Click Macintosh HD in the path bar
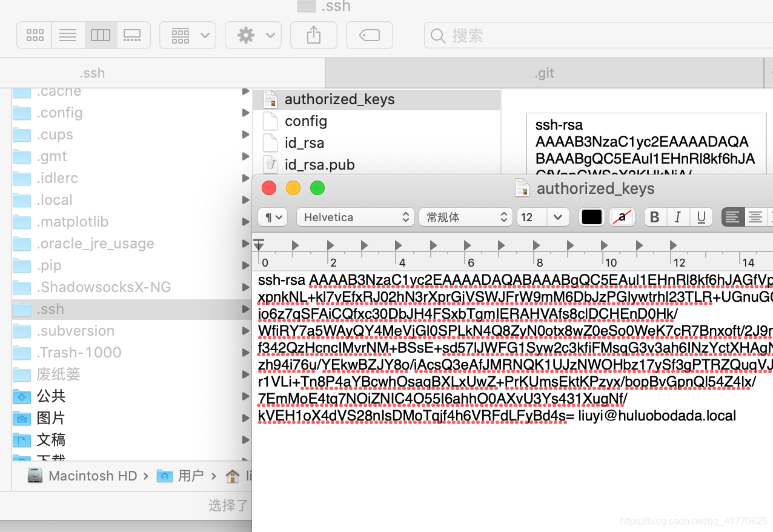 (83, 476)
